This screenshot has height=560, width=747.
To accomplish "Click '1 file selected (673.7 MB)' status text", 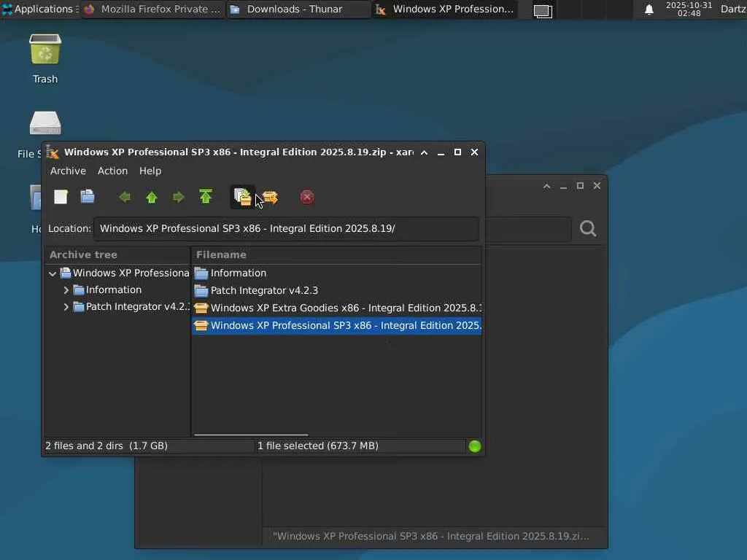I will 318,446.
